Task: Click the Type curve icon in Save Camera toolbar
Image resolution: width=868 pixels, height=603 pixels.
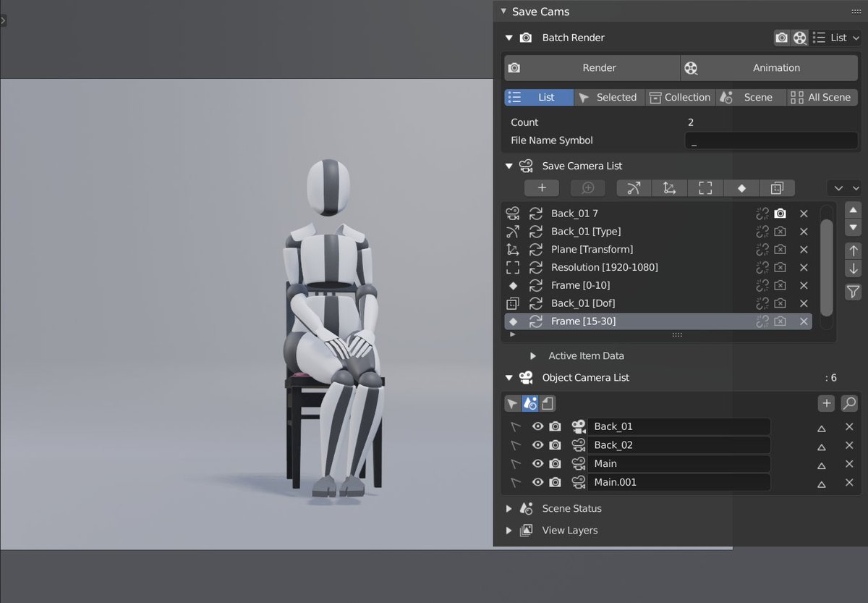Action: [634, 188]
